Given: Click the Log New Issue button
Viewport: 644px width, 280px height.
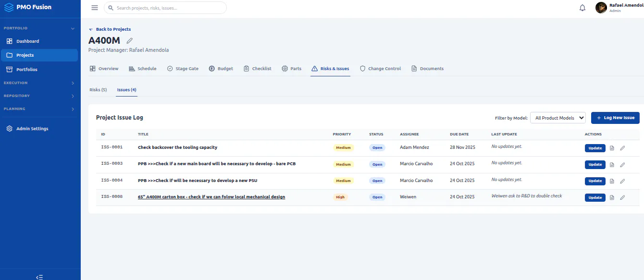Looking at the screenshot, I should [615, 118].
